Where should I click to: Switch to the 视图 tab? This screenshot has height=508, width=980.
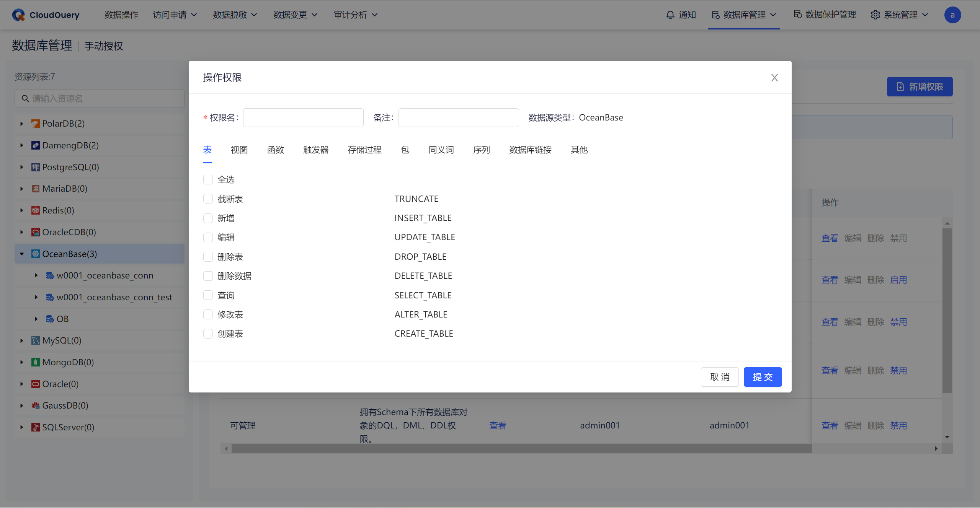(x=239, y=150)
